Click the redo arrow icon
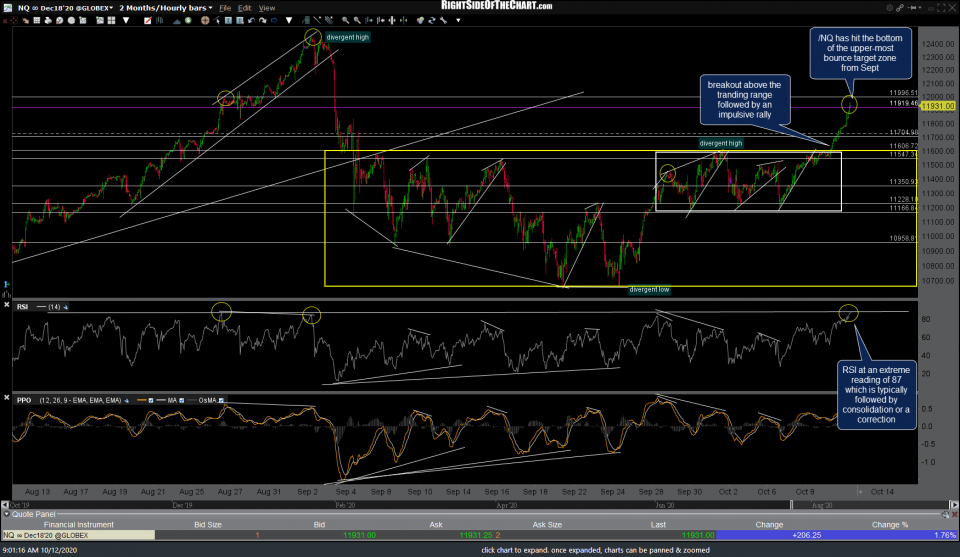The height and width of the screenshot is (557, 960). (263, 20)
